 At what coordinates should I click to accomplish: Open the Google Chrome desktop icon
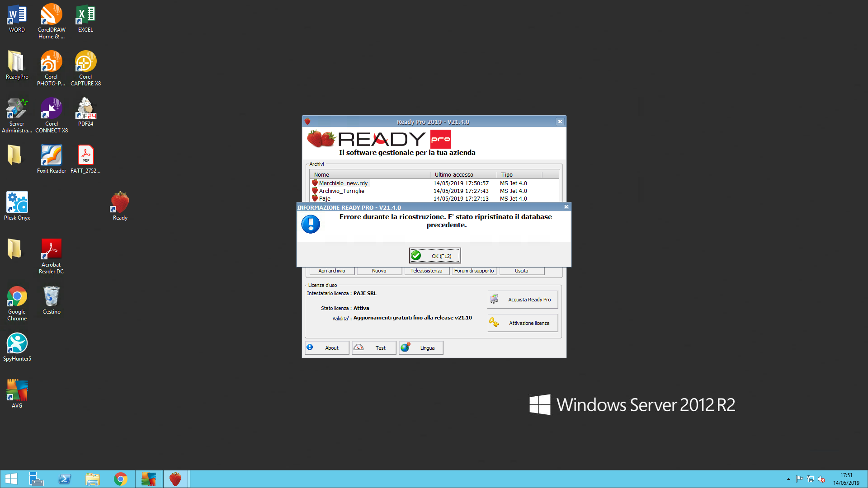[x=17, y=304]
